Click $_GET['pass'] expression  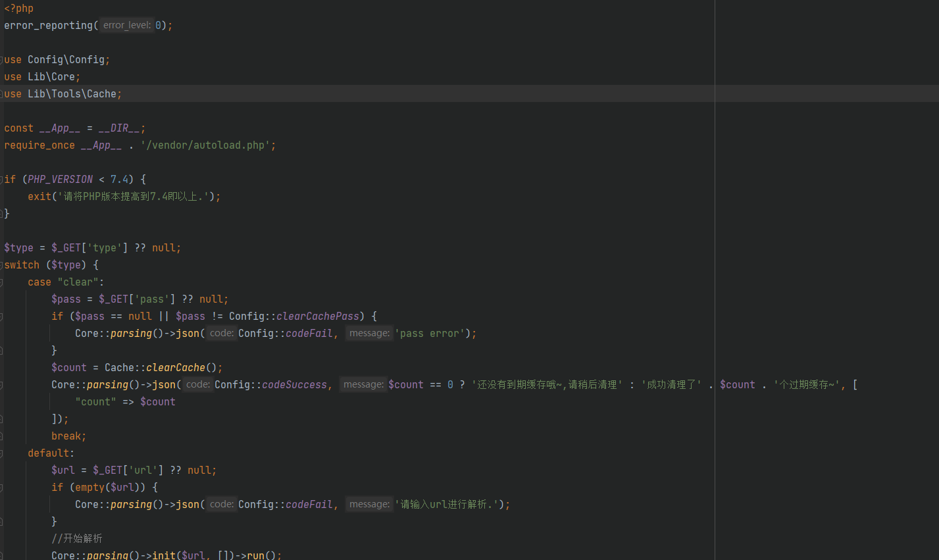[137, 299]
